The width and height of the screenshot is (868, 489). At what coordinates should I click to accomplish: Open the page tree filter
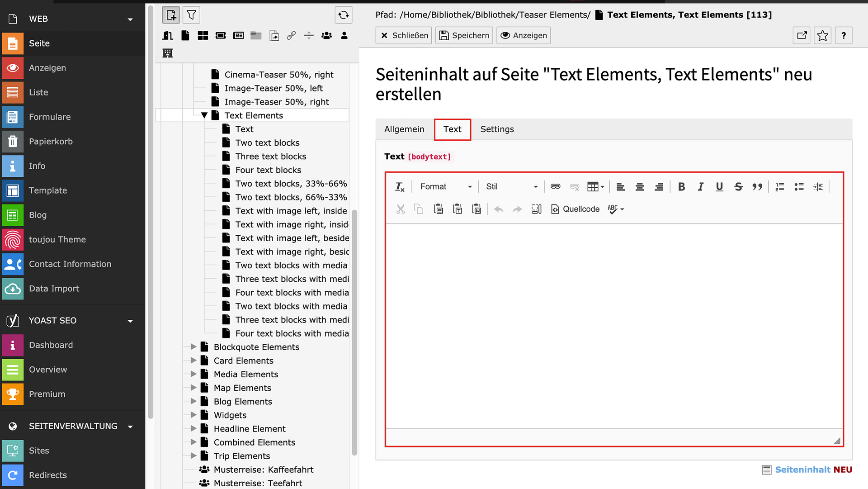click(x=191, y=15)
